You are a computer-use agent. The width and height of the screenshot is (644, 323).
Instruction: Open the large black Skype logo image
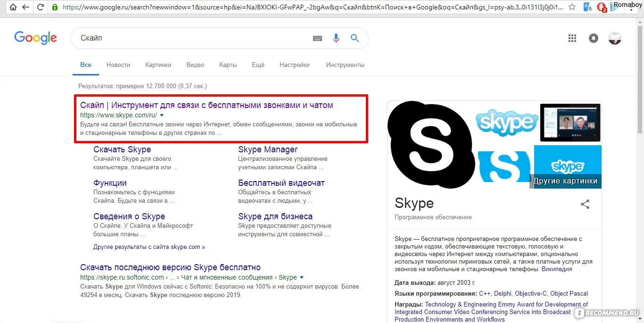[x=431, y=145]
